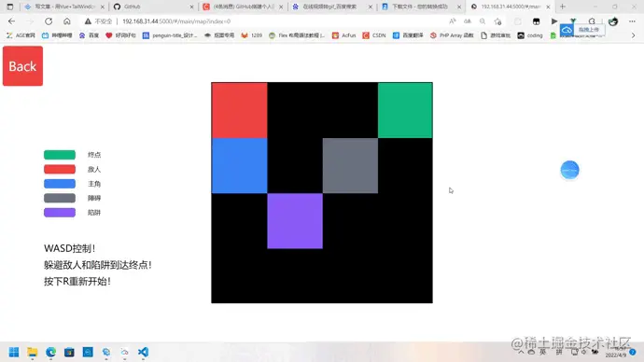The image size is (644, 362).
Task: Click the blue legend swatch
Action: 60,184
